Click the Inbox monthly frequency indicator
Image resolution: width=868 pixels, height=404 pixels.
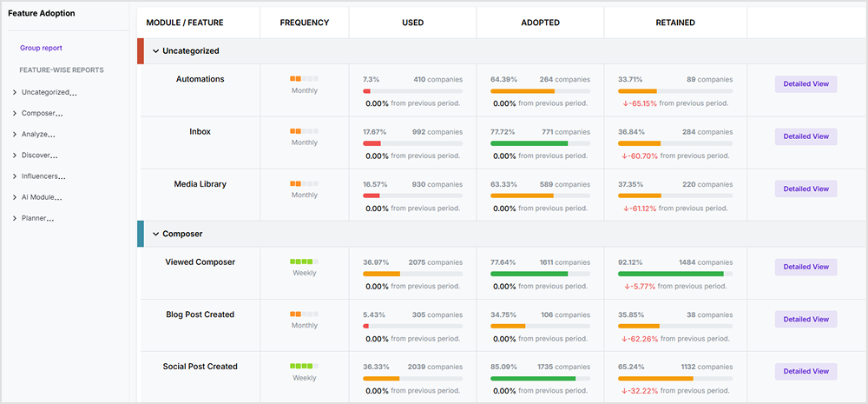pyautogui.click(x=305, y=131)
